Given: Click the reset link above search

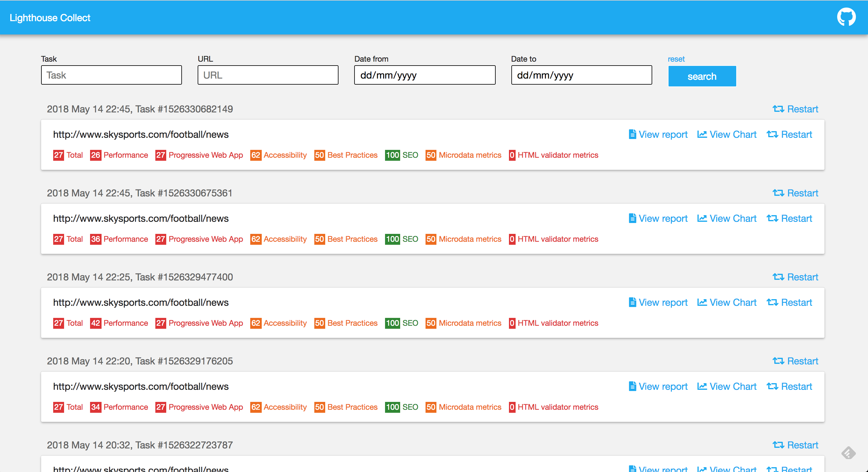Looking at the screenshot, I should tap(676, 59).
